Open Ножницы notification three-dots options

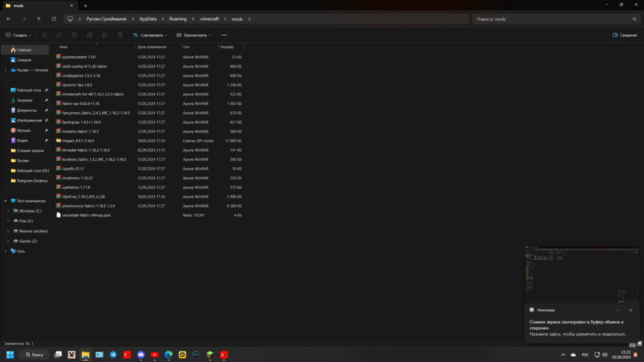618,310
